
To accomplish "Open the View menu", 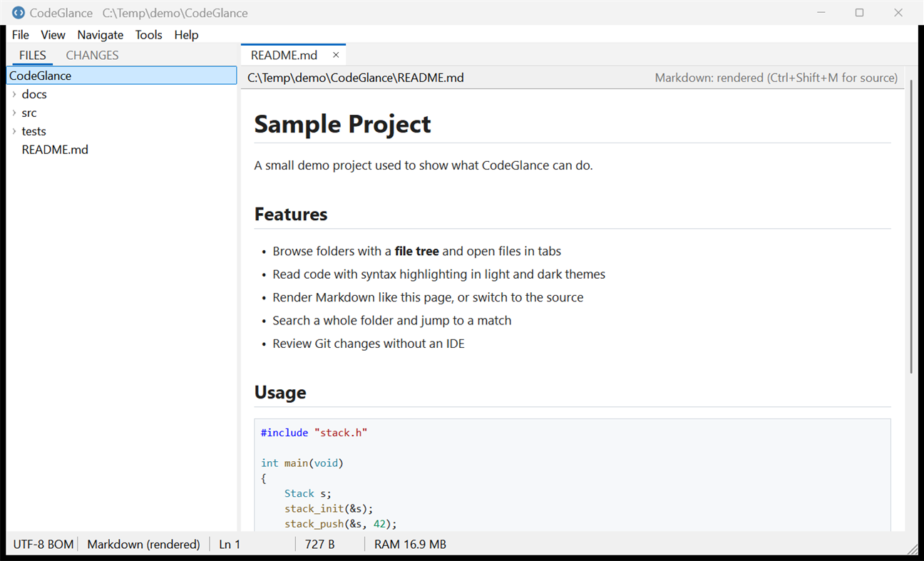I will coord(53,35).
